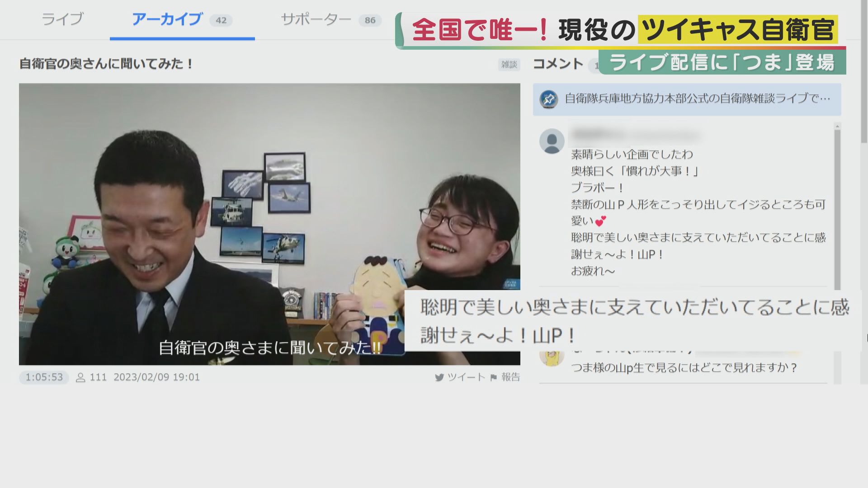Click the 雑談 category tag
Viewport: 868px width, 488px height.
(x=509, y=65)
